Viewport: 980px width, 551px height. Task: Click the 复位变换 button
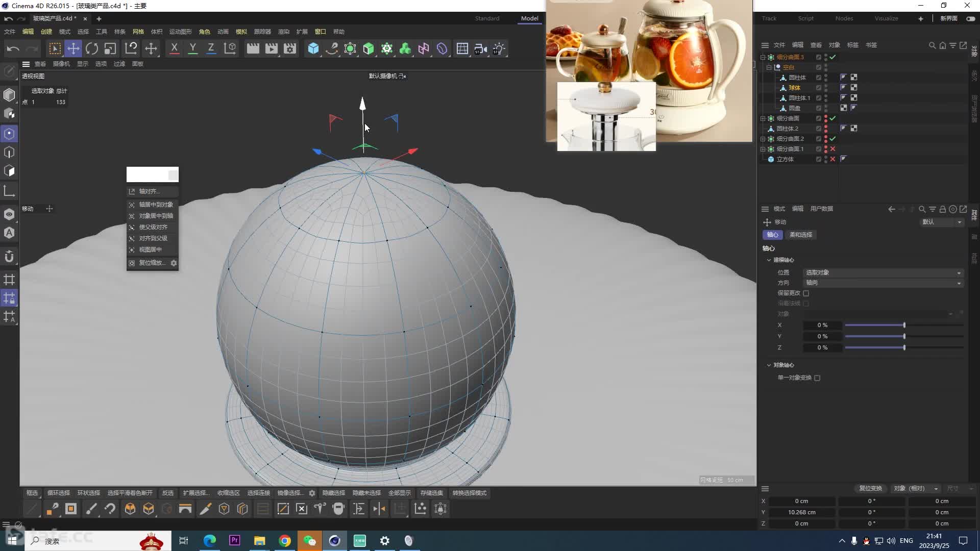870,489
